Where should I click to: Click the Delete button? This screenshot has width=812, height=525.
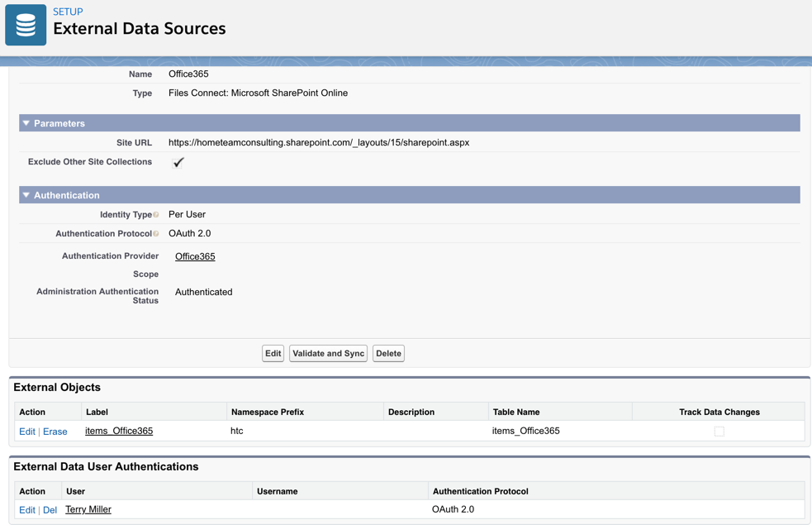pos(388,354)
